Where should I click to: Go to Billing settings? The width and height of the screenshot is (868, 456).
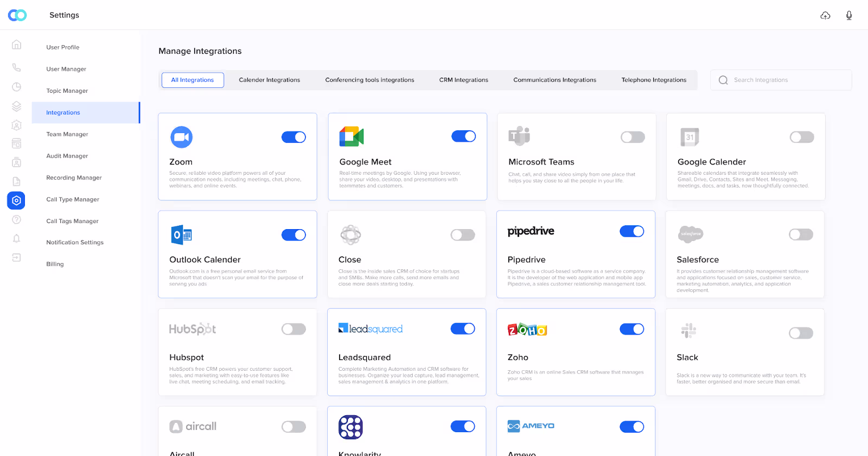coord(55,264)
